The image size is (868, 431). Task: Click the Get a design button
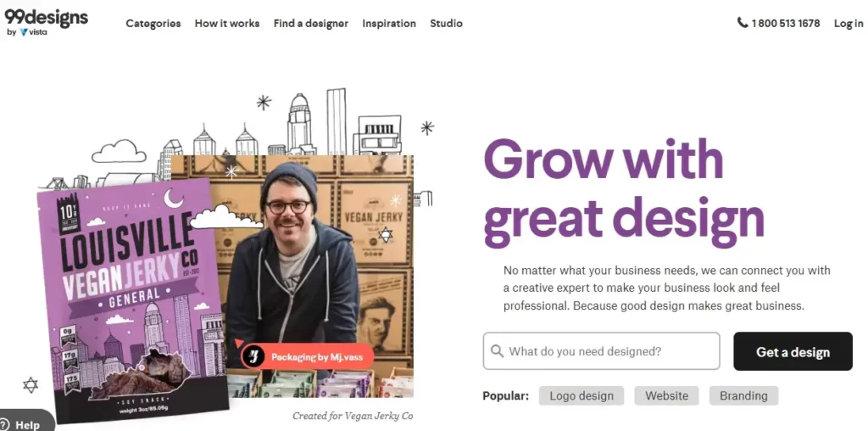tap(793, 351)
